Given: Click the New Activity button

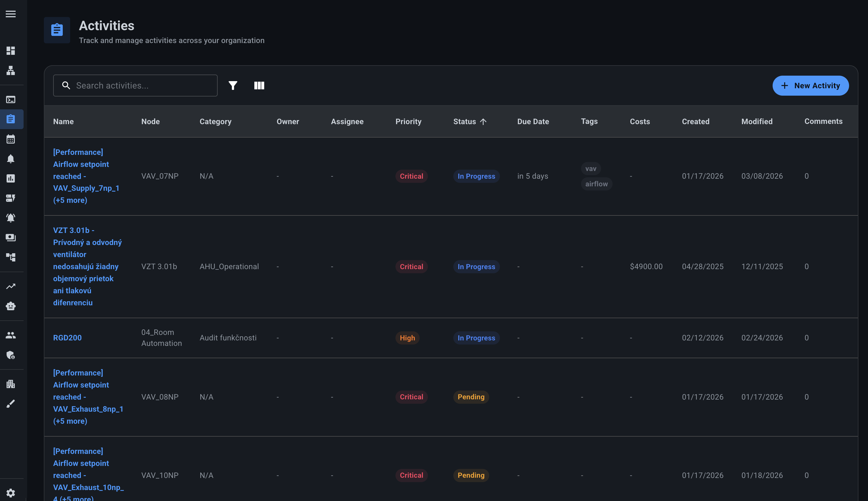Looking at the screenshot, I should (810, 86).
